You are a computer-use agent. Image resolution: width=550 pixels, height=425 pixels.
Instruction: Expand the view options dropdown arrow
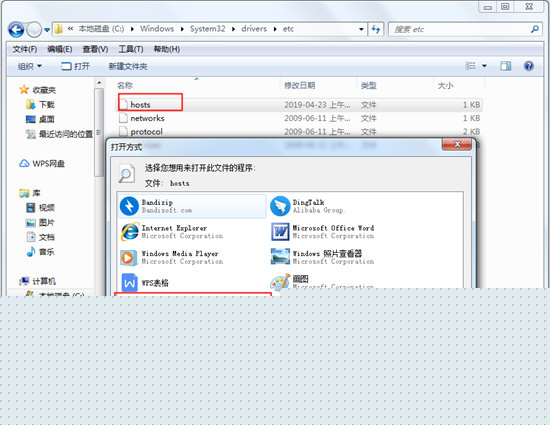(484, 66)
